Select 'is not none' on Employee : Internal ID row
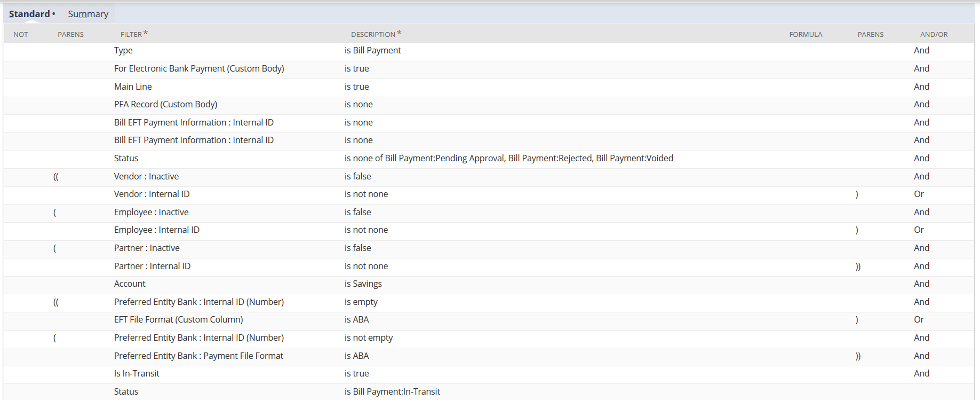The width and height of the screenshot is (980, 400). coord(366,230)
